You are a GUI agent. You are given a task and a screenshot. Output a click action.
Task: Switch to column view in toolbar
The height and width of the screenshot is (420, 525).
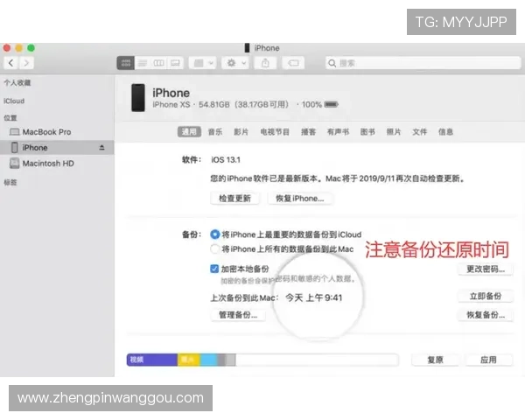pyautogui.click(x=158, y=63)
